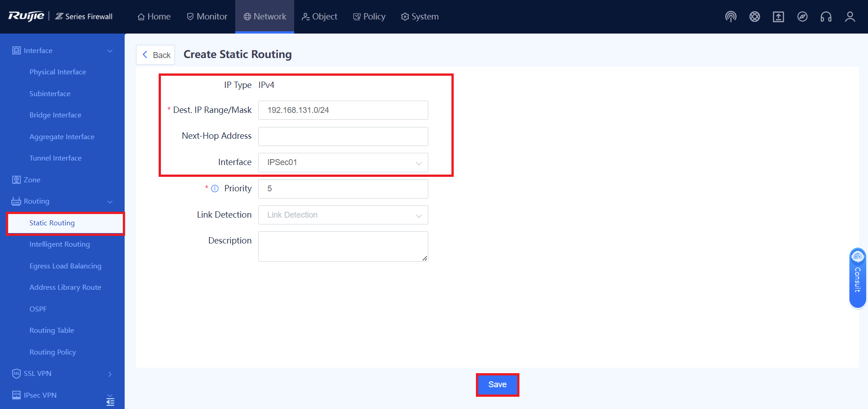Image resolution: width=868 pixels, height=409 pixels.
Task: Click the Interface section icon in sidebar
Action: pyautogui.click(x=16, y=50)
